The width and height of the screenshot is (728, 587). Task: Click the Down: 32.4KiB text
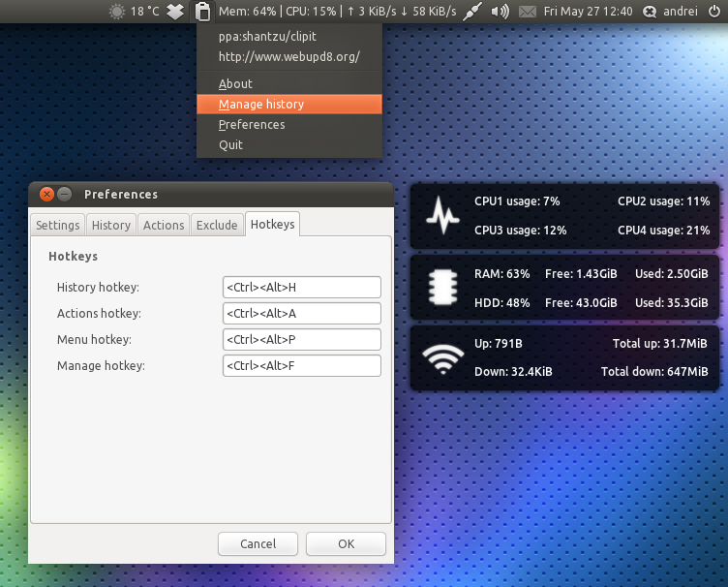pos(513,372)
